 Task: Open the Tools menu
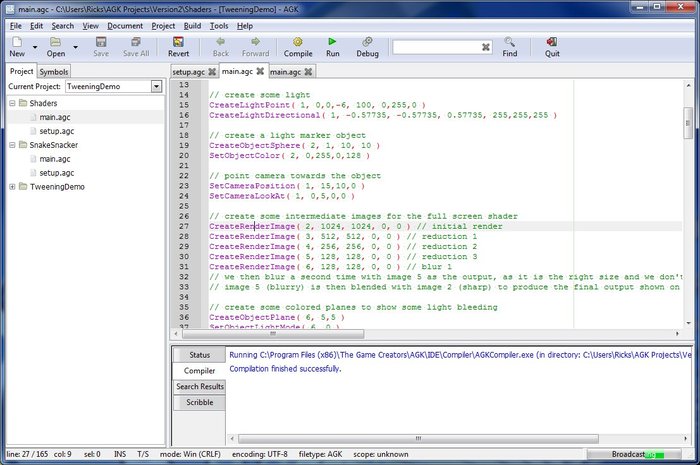pyautogui.click(x=219, y=26)
